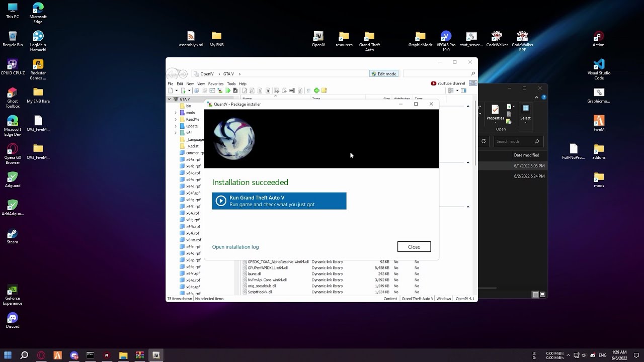Click OpenIV back navigation arrow
Screen dimensions: 644x362
coord(172,74)
